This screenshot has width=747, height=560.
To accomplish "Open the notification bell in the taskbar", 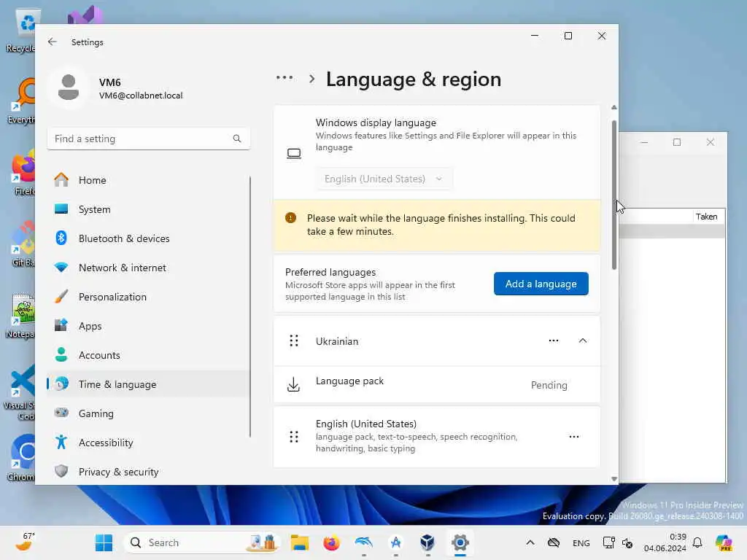I will pyautogui.click(x=697, y=542).
